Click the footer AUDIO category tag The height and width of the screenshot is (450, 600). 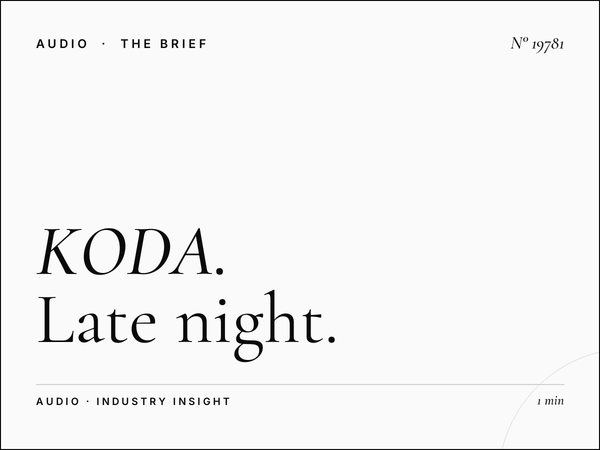[58, 401]
